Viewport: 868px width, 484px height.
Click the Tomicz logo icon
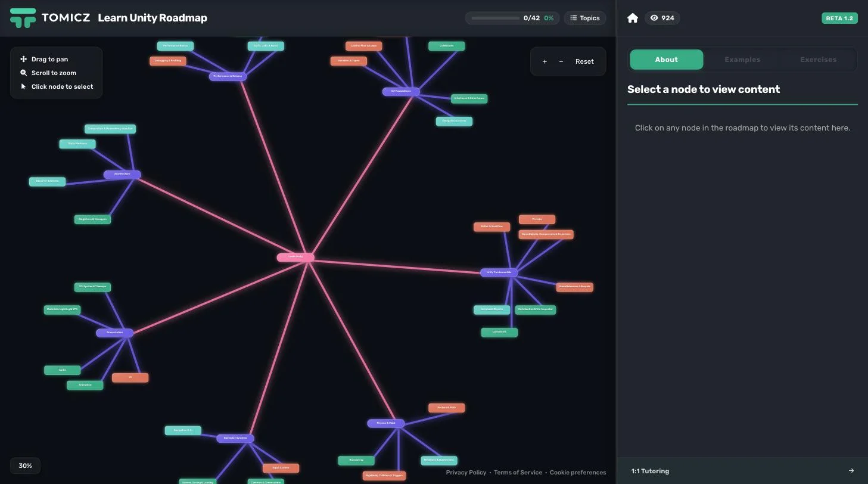[23, 18]
